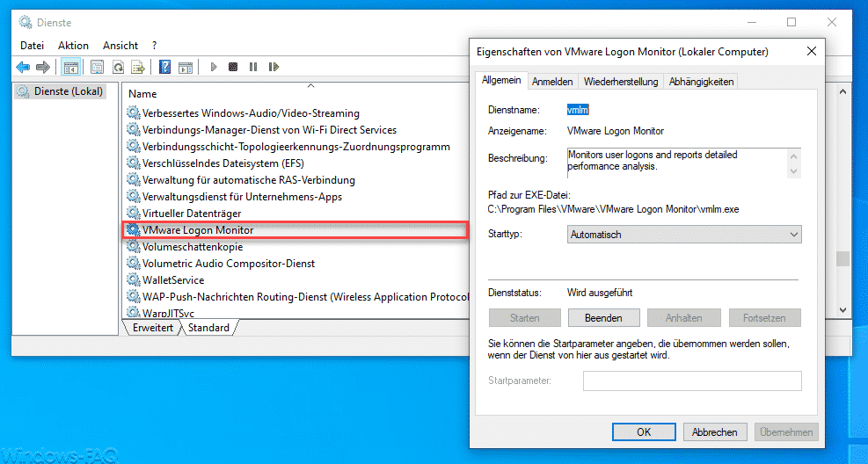Viewport: 868px width, 464px height.
Task: Click gear icon of Virtueller Datenträger
Action: click(134, 213)
